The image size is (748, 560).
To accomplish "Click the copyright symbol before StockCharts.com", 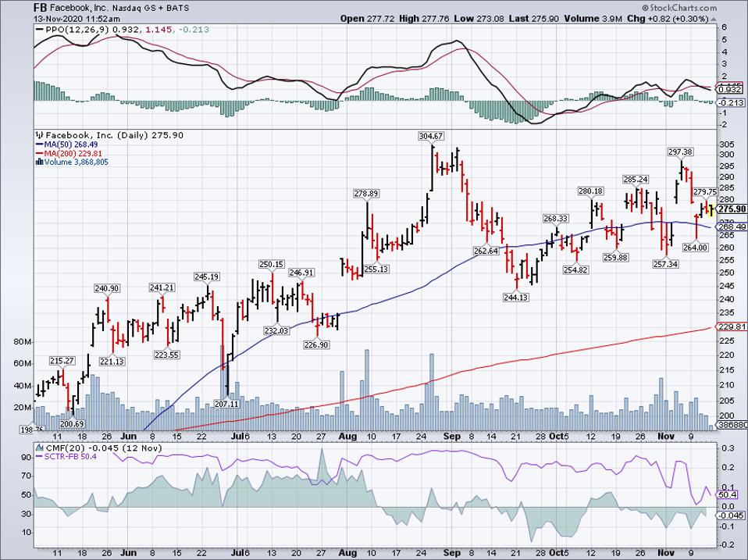I will pos(645,8).
